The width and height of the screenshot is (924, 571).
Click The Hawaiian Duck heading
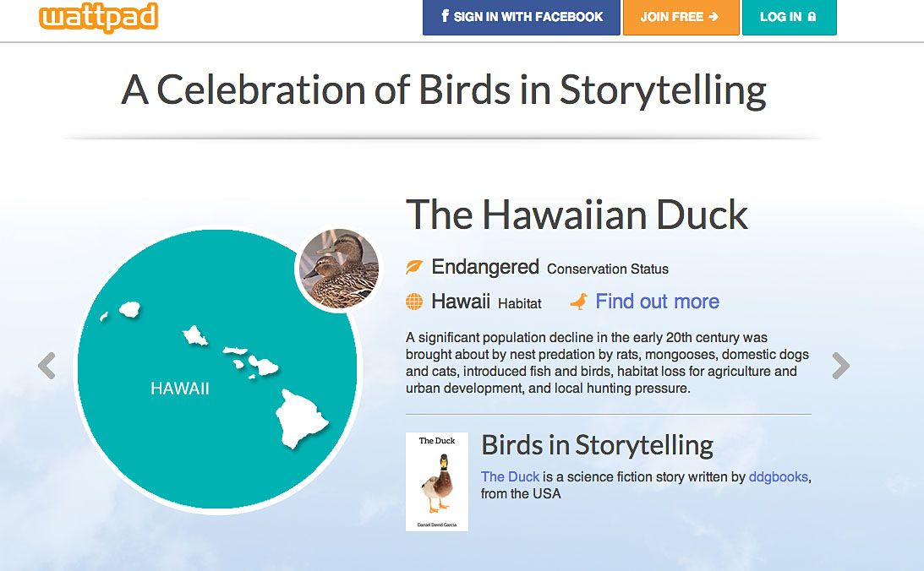(x=577, y=215)
